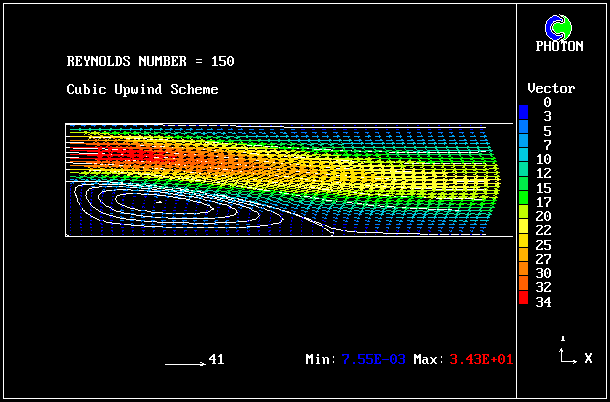Click the center of the recirculation vortex
610x402 pixels.
coord(158,202)
